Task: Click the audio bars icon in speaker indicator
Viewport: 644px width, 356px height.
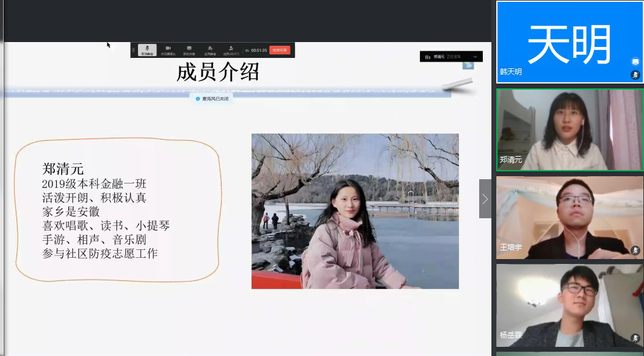Action: click(427, 57)
